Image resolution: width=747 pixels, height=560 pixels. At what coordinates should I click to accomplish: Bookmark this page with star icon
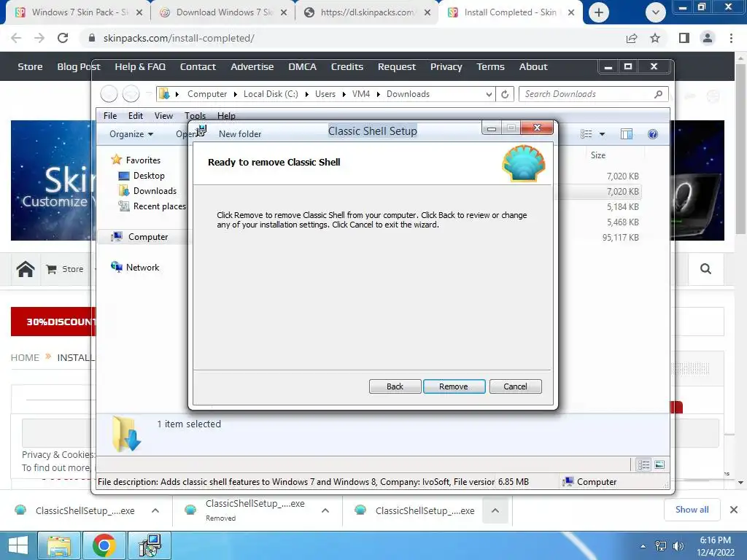[655, 38]
